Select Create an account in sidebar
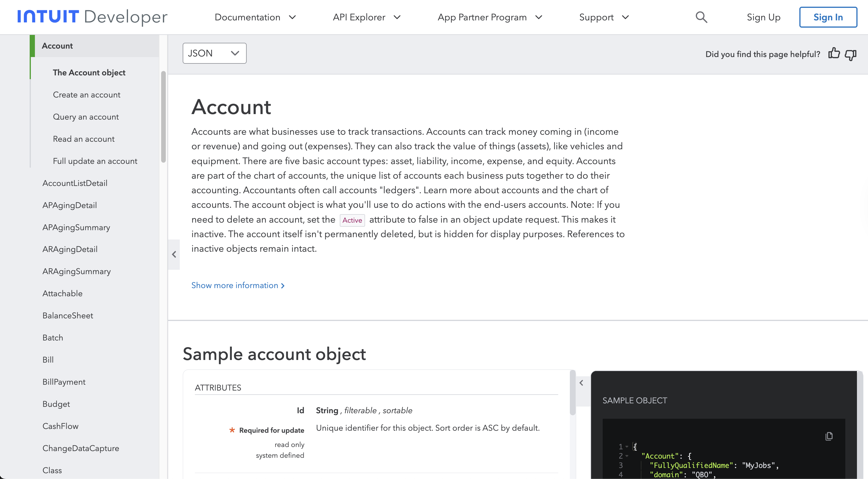This screenshot has height=479, width=868. point(87,95)
